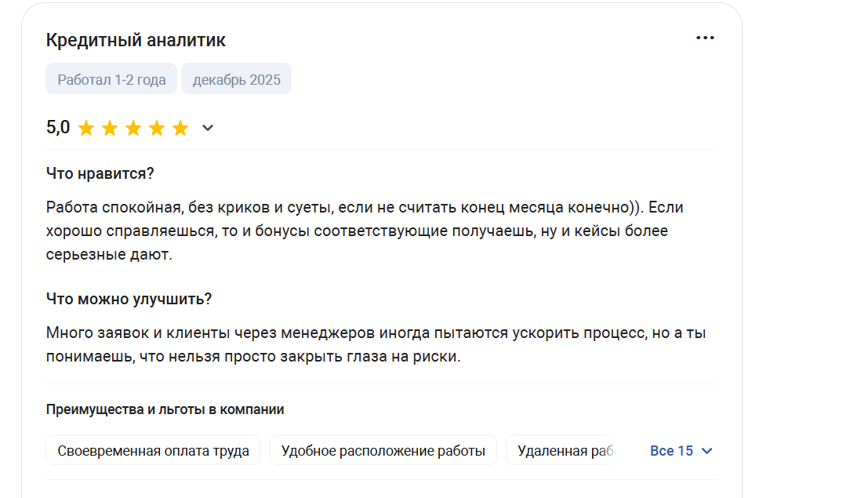This screenshot has height=498, width=868.
Task: Click the 5,0 rating score number
Action: pyautogui.click(x=58, y=127)
